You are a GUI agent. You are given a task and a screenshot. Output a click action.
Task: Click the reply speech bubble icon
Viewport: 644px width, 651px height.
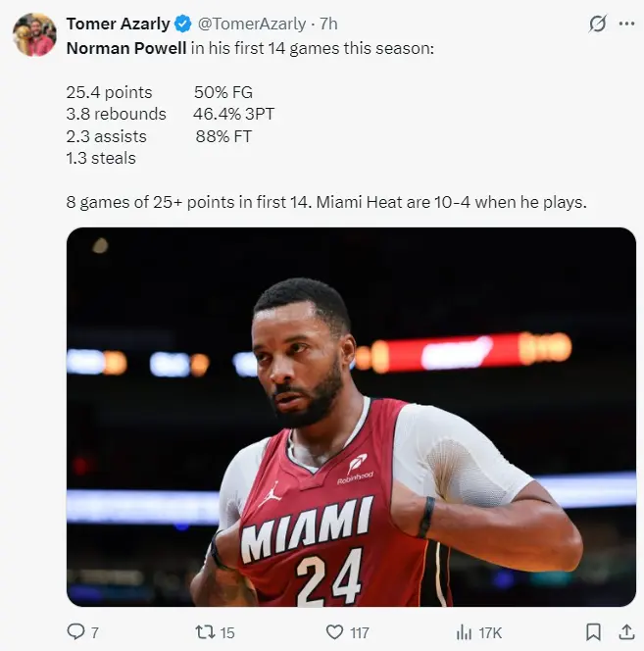coord(75,631)
